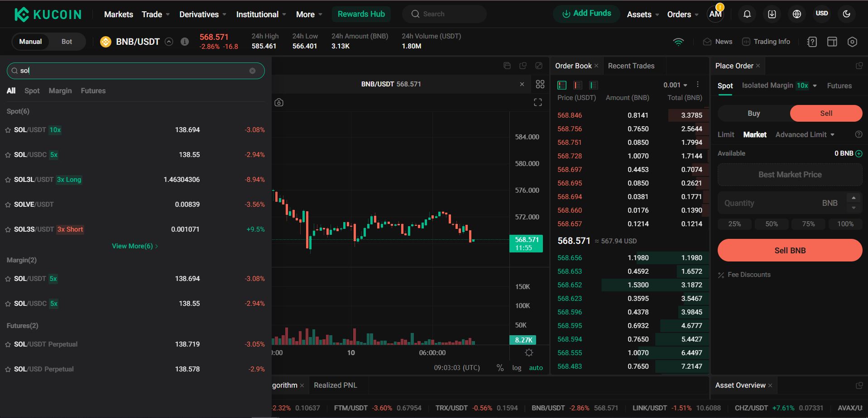This screenshot has width=868, height=418.
Task: Open Rewards Hub
Action: coord(361,14)
